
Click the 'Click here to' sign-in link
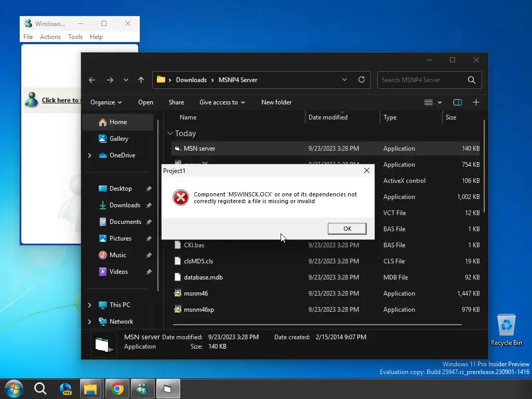click(61, 100)
